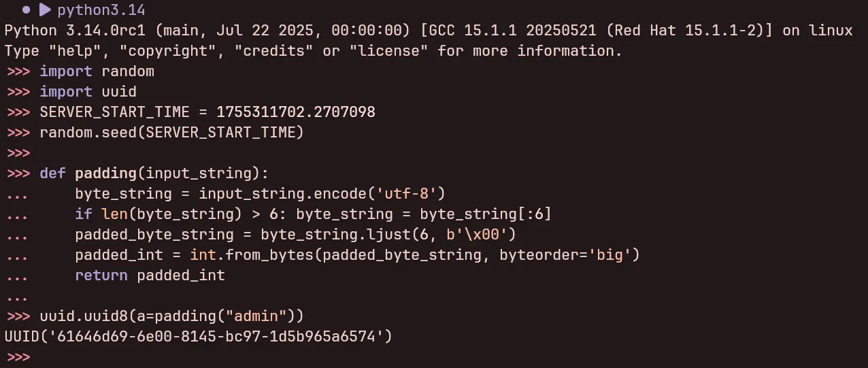Click the "if" keyword

(x=84, y=214)
